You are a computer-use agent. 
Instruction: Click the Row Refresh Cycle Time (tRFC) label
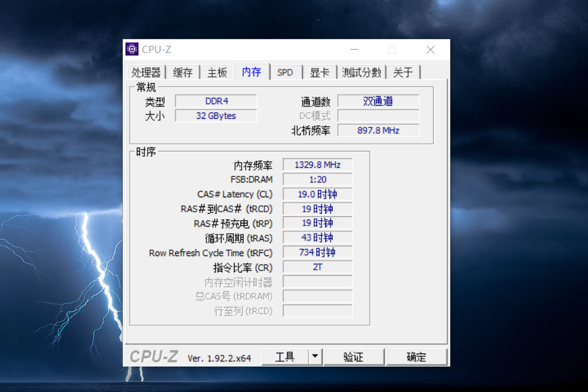pyautogui.click(x=211, y=253)
